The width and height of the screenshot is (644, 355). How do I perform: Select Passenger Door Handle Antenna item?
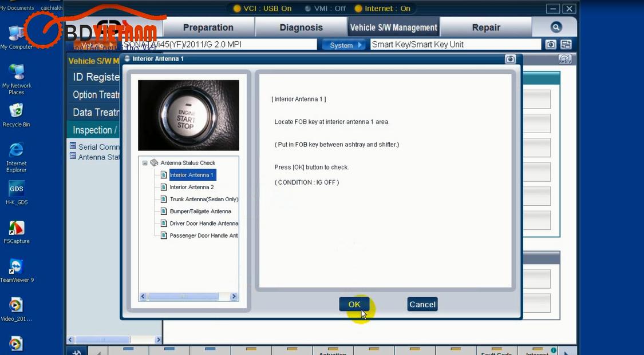(204, 236)
